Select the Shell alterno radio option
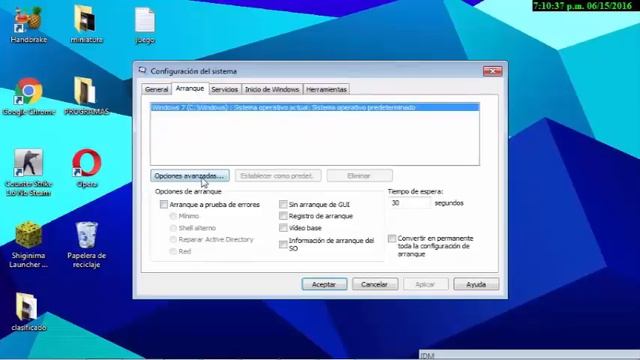 click(173, 228)
